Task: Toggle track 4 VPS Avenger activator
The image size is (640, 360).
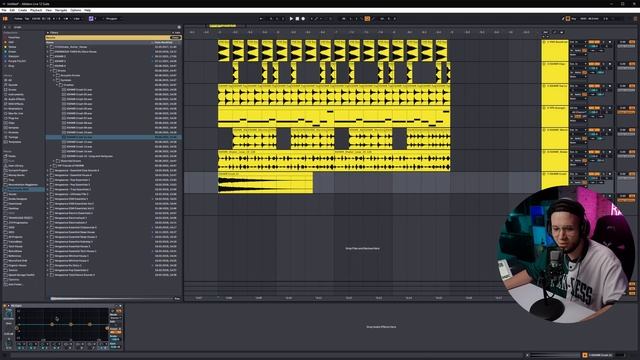Action: (594, 108)
